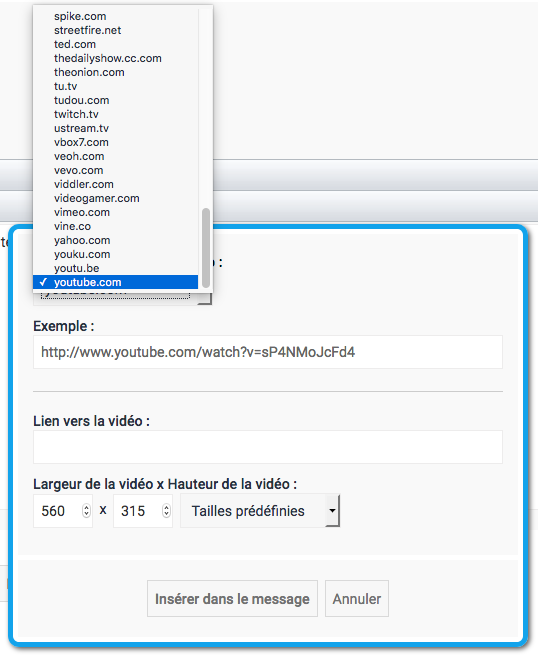The height and width of the screenshot is (656, 538).
Task: Click the dropdown list scrollbar thumb
Action: [206, 248]
